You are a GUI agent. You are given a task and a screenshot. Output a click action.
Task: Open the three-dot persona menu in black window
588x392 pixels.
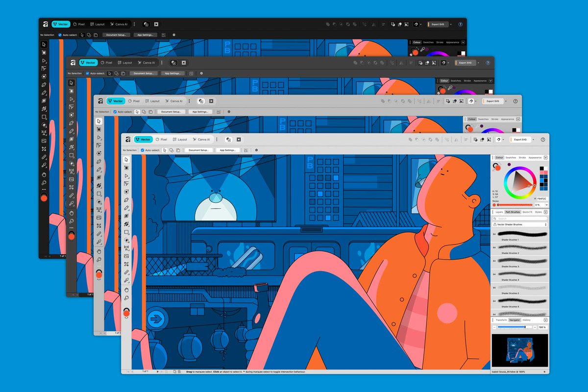tap(134, 24)
